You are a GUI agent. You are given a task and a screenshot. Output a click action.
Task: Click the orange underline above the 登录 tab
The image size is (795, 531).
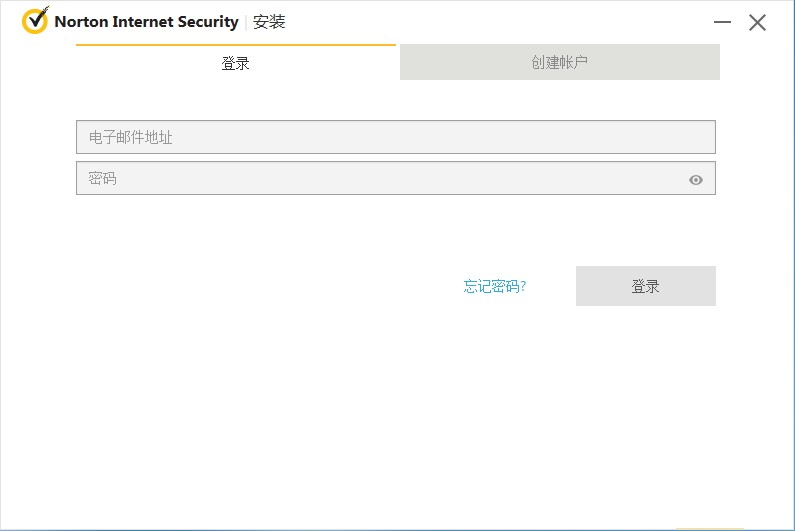coord(236,45)
